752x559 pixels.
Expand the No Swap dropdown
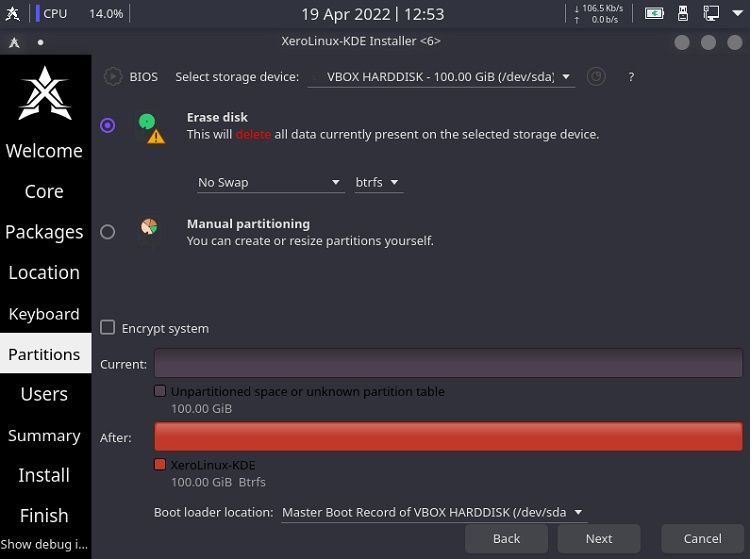270,183
